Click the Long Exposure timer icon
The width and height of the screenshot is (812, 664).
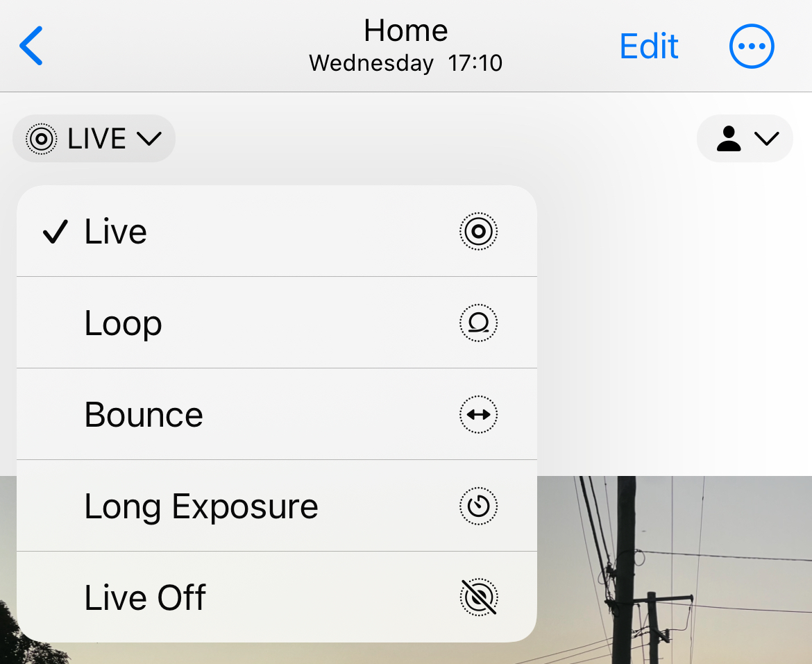coord(478,506)
